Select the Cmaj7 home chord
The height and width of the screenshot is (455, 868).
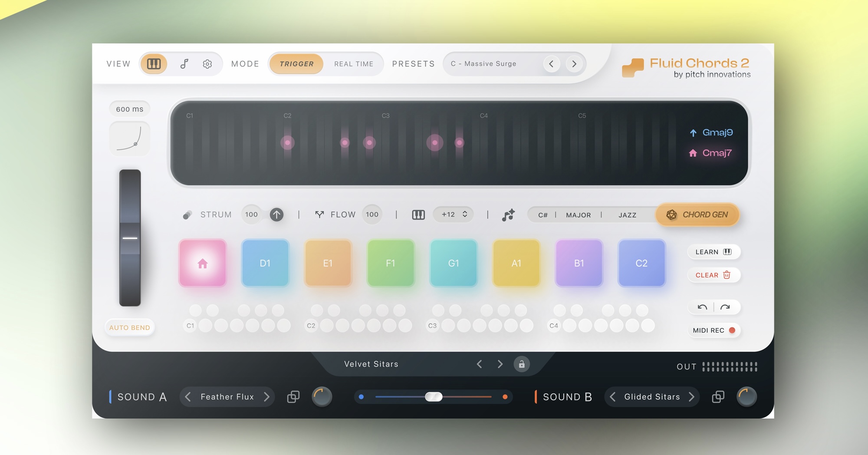pyautogui.click(x=711, y=153)
